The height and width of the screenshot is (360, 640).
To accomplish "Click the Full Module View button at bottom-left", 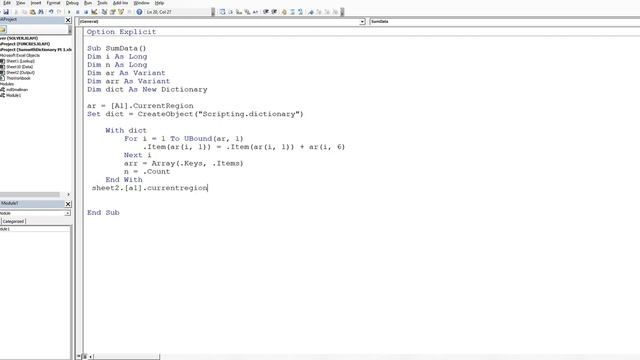I will (x=84, y=357).
